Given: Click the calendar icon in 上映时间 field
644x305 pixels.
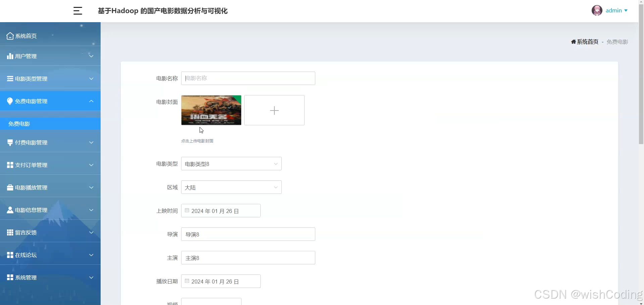Looking at the screenshot, I should (186, 210).
